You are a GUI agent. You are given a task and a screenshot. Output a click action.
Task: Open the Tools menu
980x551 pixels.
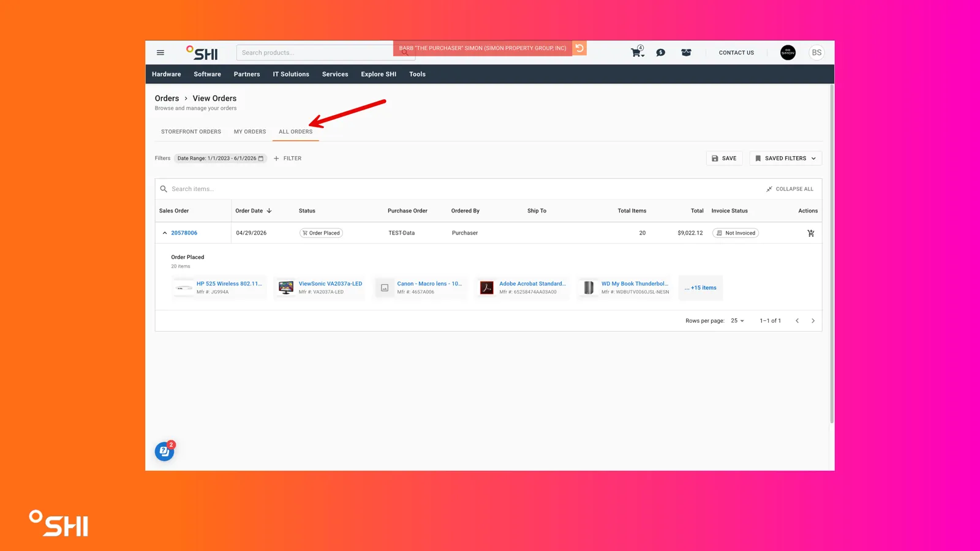(x=417, y=74)
